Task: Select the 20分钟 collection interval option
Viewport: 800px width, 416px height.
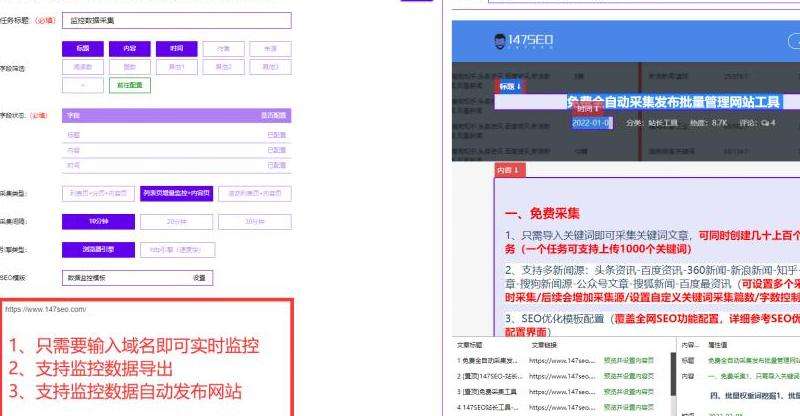Action: point(176,222)
